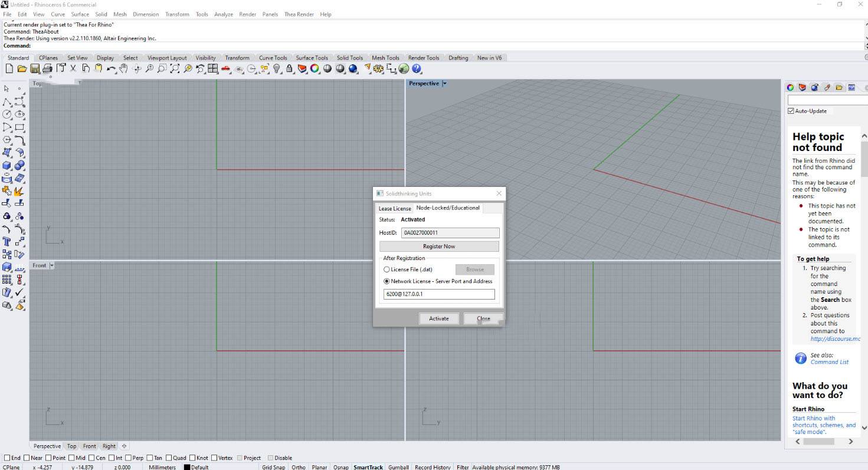
Task: Open a file with the folder icon
Action: (x=22, y=69)
